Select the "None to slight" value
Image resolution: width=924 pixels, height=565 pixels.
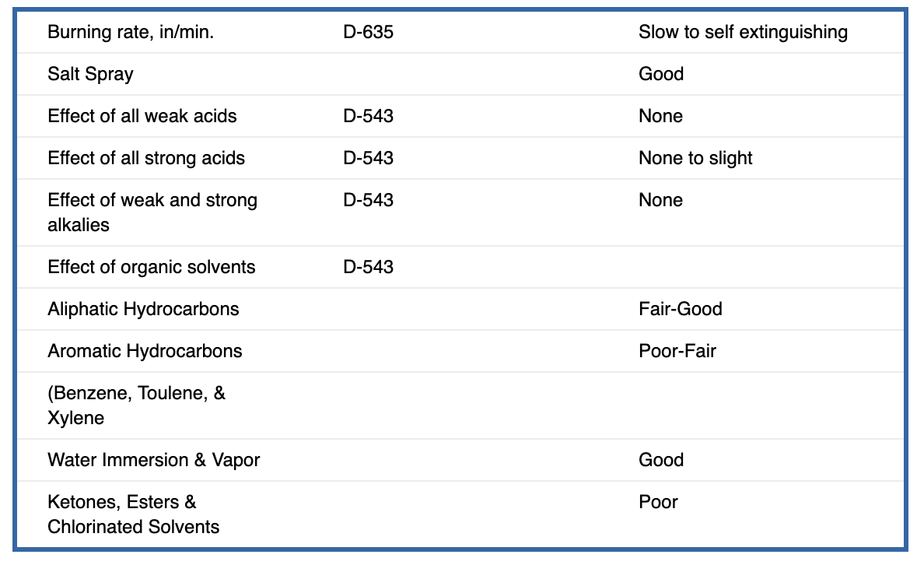point(695,158)
